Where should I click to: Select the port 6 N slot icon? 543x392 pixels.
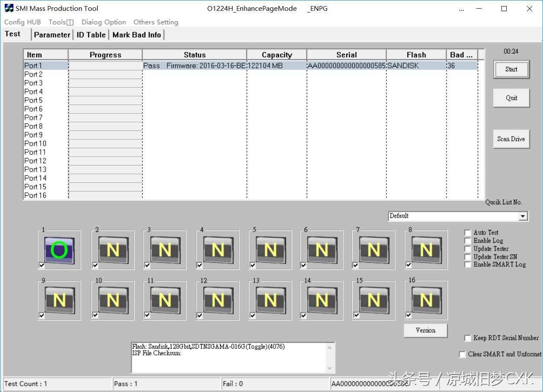pos(321,250)
